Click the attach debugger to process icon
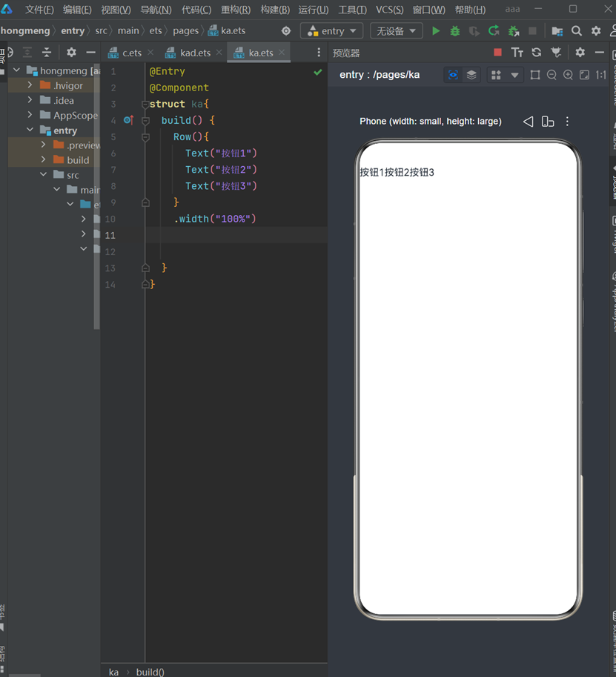The image size is (616, 677). pos(514,30)
